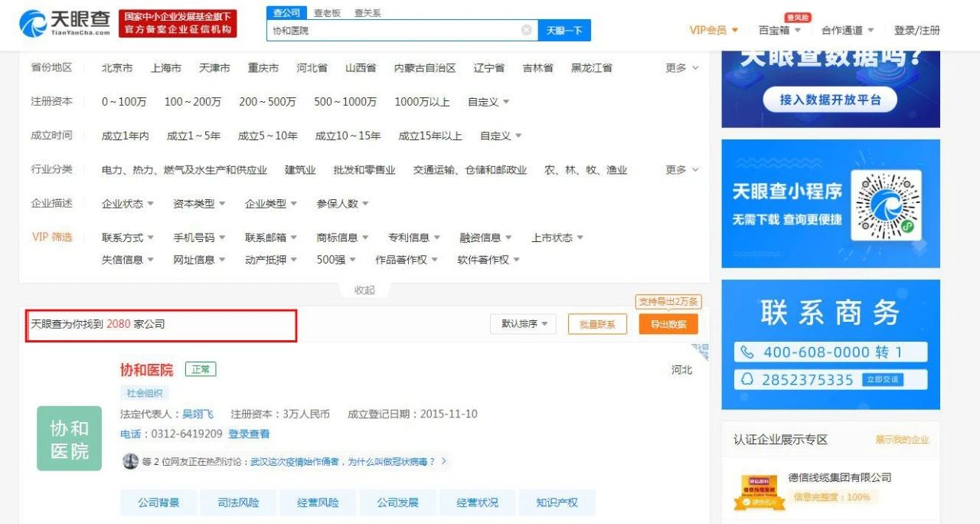
Task: Click the 登录/注册 link
Action: 916,30
